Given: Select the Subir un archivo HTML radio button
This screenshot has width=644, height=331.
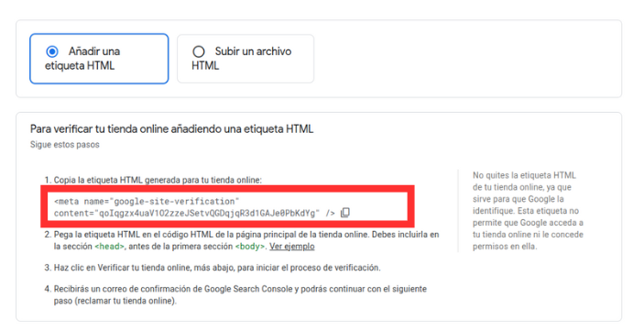Looking at the screenshot, I should pyautogui.click(x=199, y=52).
